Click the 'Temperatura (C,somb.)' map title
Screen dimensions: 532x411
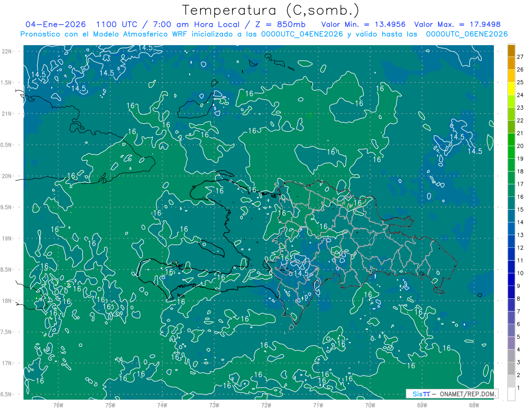(x=270, y=10)
